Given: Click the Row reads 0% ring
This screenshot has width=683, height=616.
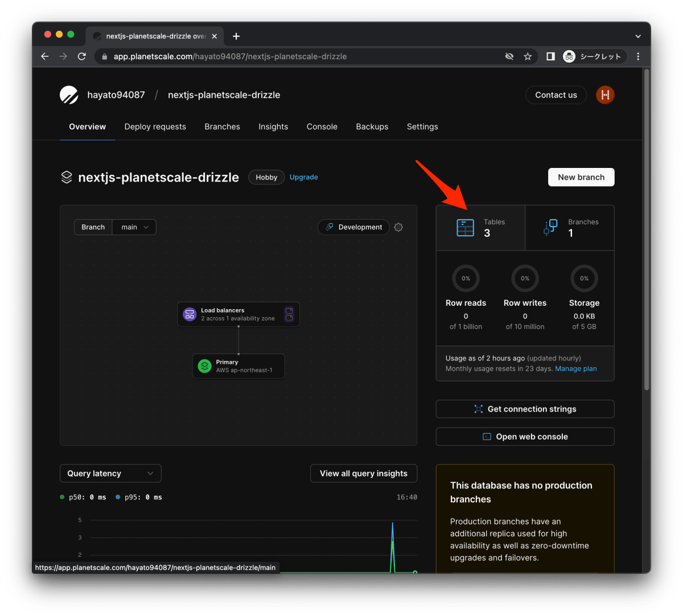Looking at the screenshot, I should pyautogui.click(x=466, y=278).
